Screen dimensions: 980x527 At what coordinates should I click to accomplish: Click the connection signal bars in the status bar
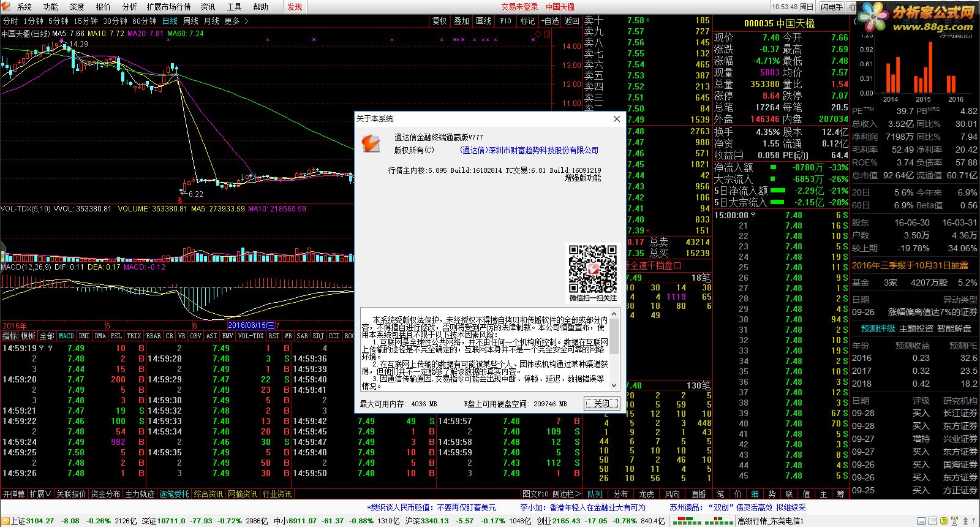pos(703,521)
